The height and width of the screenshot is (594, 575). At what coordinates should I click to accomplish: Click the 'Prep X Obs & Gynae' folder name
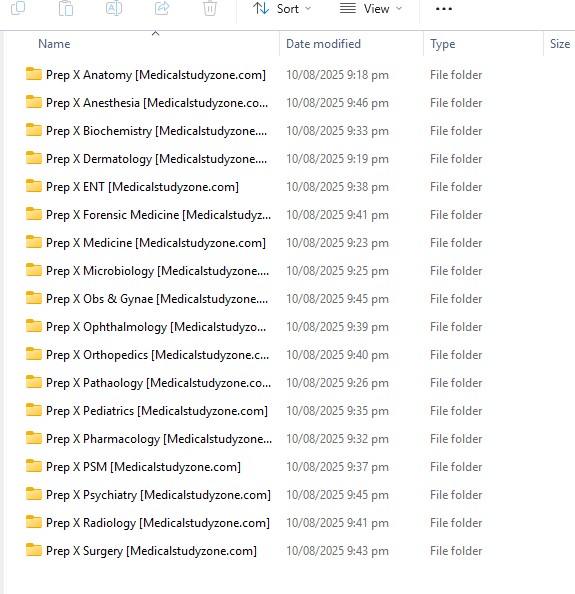(157, 299)
